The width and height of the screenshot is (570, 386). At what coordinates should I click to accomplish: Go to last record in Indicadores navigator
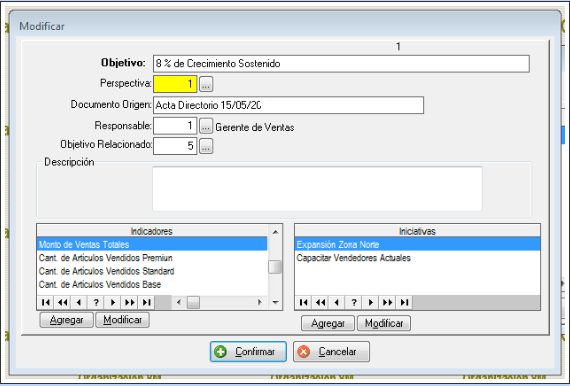coord(146,302)
